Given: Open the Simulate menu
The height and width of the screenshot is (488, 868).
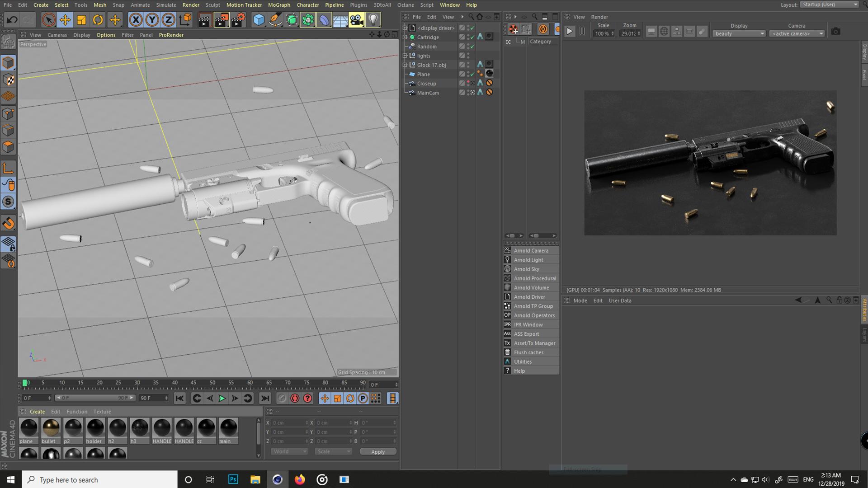Looking at the screenshot, I should [x=166, y=5].
